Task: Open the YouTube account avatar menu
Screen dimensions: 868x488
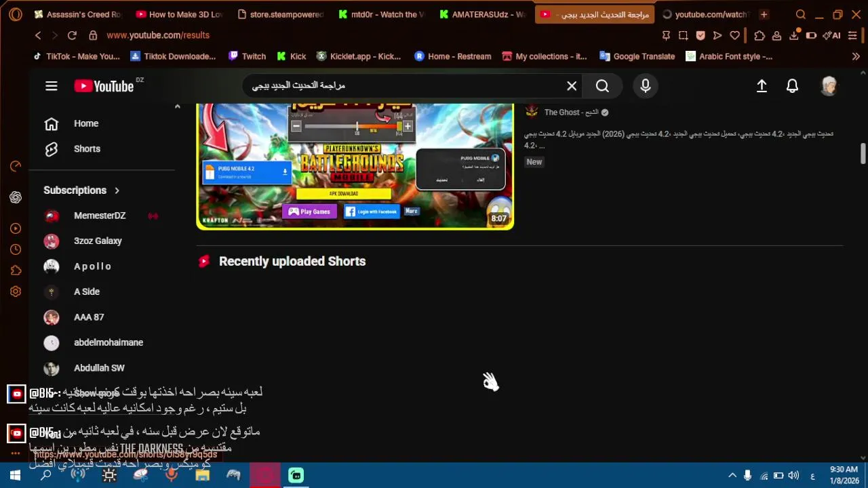Action: [829, 86]
